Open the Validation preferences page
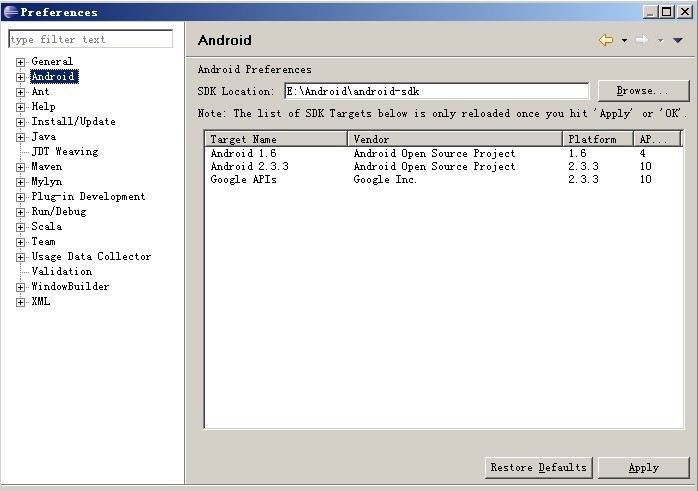The width and height of the screenshot is (698, 491). 62,272
